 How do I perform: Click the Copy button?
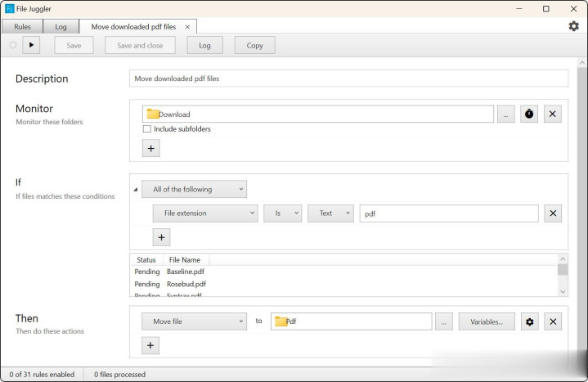pos(254,45)
